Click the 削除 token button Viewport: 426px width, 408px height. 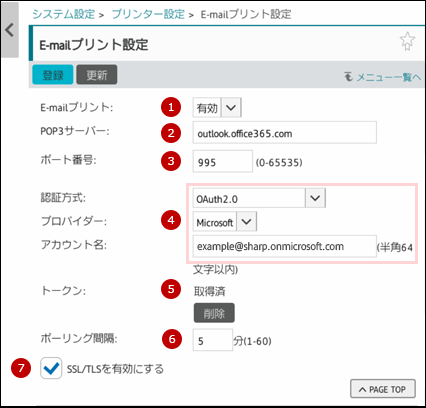click(x=214, y=313)
